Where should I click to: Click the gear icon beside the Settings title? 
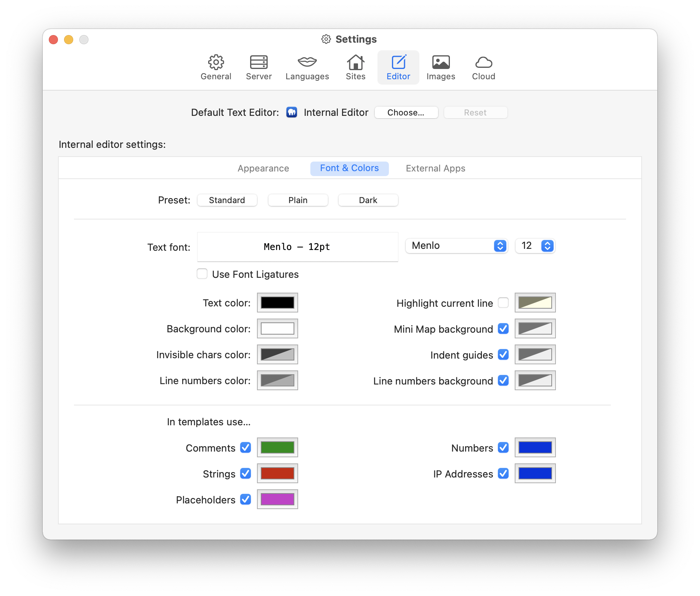326,39
